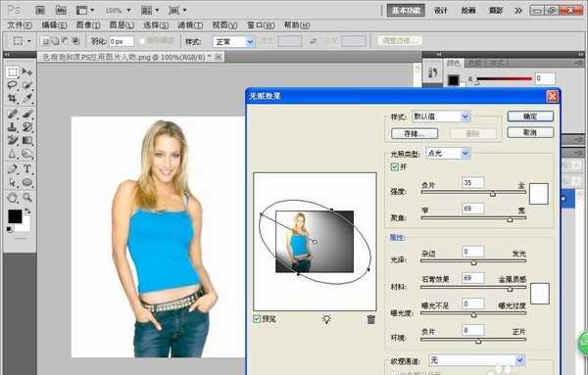The width and height of the screenshot is (588, 375).
Task: Switch to the 摄影 workspace
Action: 496,11
